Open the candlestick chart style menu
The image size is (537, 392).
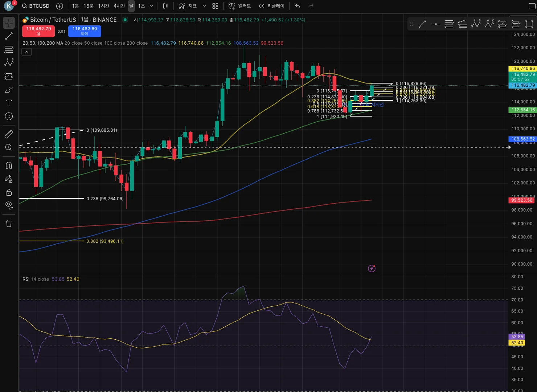pyautogui.click(x=165, y=6)
